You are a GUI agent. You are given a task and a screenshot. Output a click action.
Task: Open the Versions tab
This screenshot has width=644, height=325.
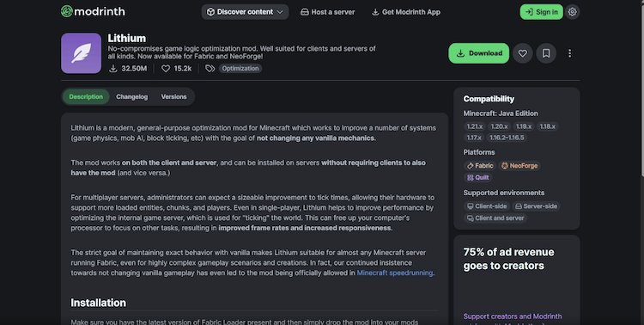click(x=173, y=96)
